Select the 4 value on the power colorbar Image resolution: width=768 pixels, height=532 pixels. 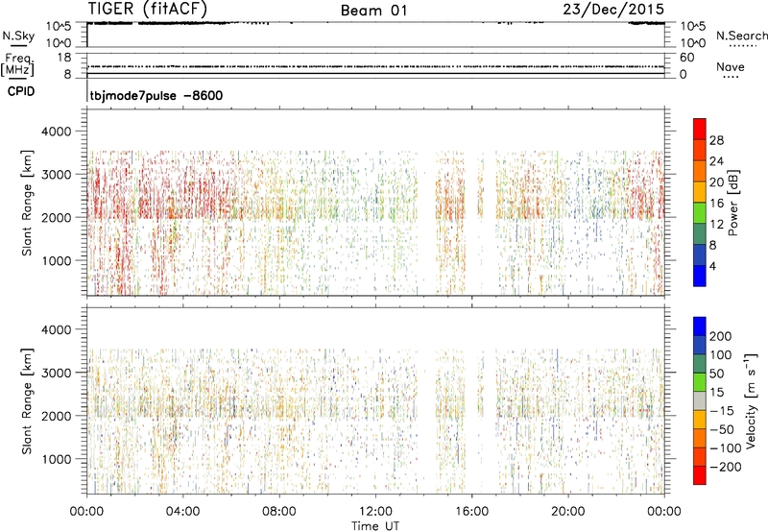[x=712, y=266]
